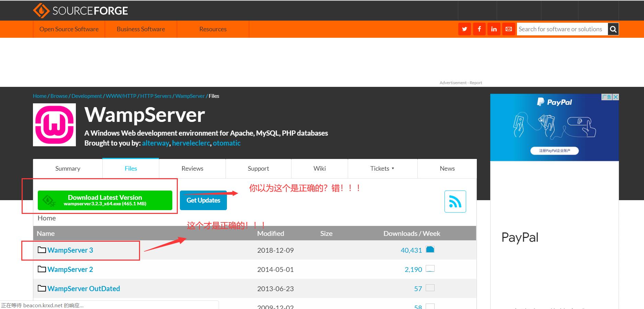Click the 2013-06-23 modified date
644x309 pixels.
[x=275, y=289]
